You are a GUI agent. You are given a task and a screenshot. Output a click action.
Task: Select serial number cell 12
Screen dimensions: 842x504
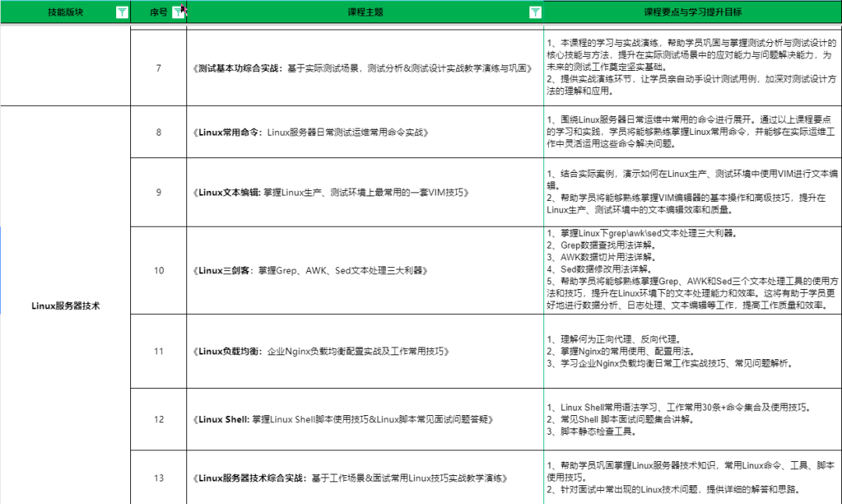[159, 419]
